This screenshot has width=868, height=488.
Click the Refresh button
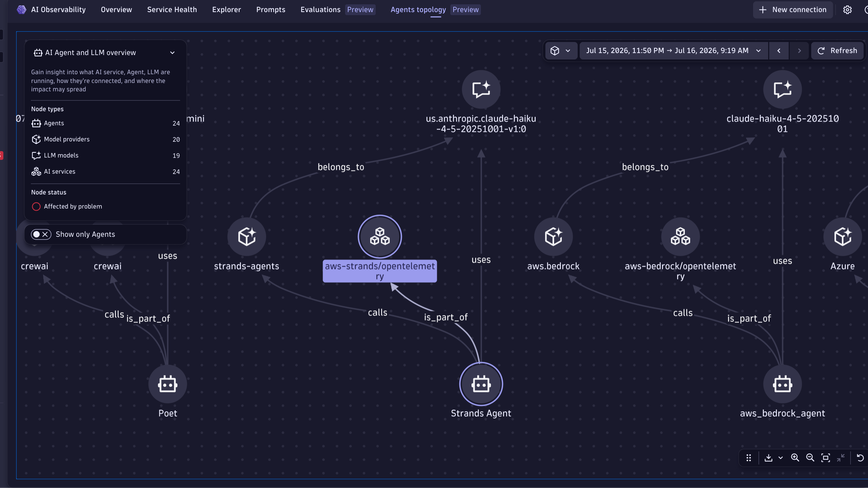pyautogui.click(x=837, y=50)
